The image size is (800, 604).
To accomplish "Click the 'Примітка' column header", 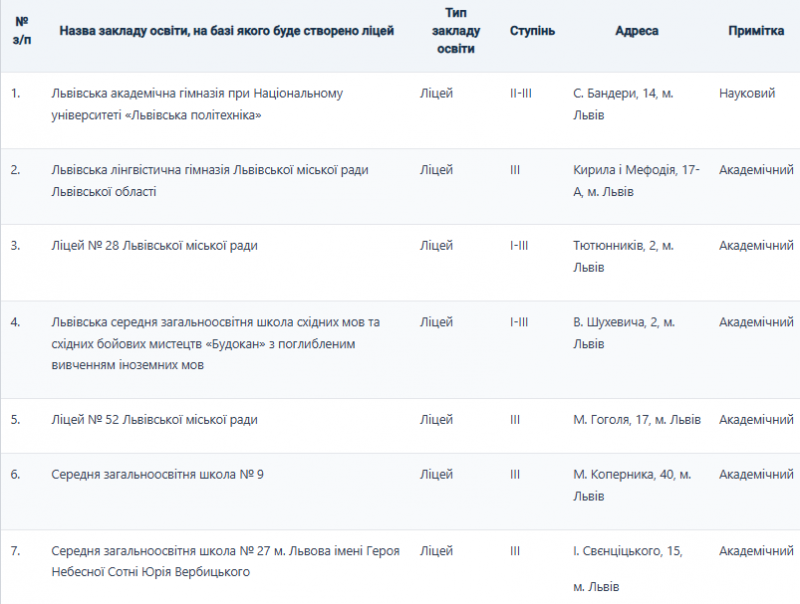I will (756, 31).
